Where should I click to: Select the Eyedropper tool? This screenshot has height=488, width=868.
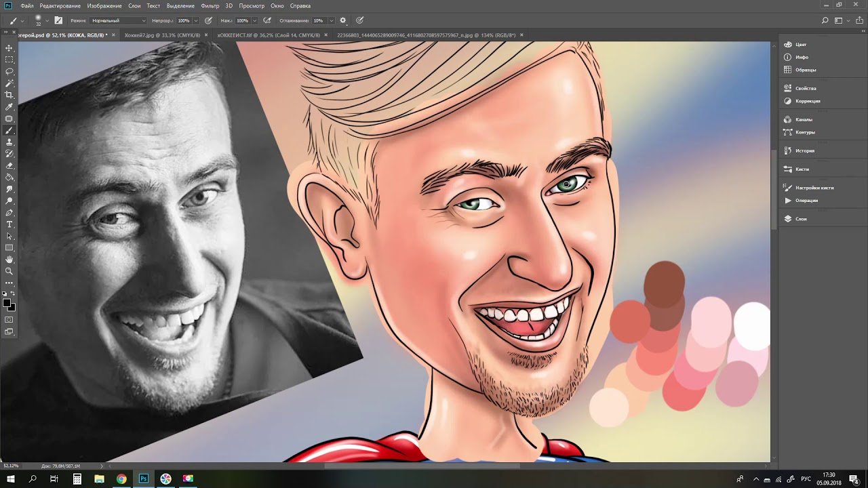pyautogui.click(x=9, y=107)
